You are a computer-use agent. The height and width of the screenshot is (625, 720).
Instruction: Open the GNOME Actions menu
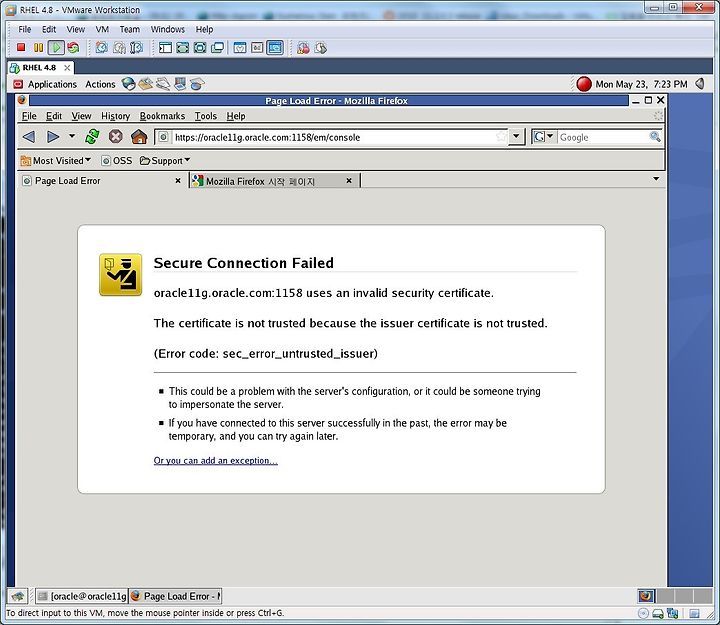tap(100, 84)
